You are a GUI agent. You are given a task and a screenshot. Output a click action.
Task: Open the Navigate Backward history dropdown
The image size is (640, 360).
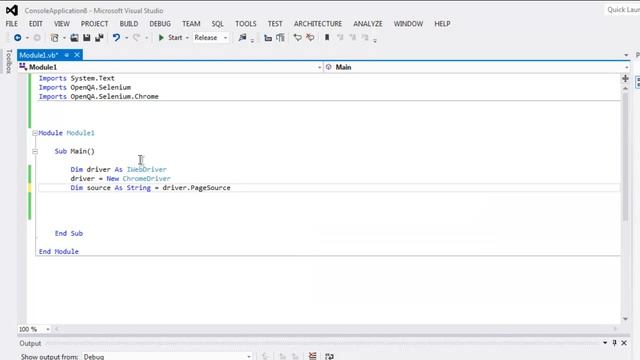(27, 38)
